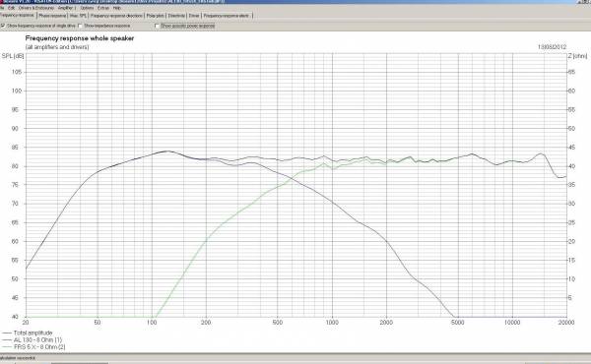This screenshot has width=591, height=364.
Task: Click the date label above the chart
Action: 552,47
